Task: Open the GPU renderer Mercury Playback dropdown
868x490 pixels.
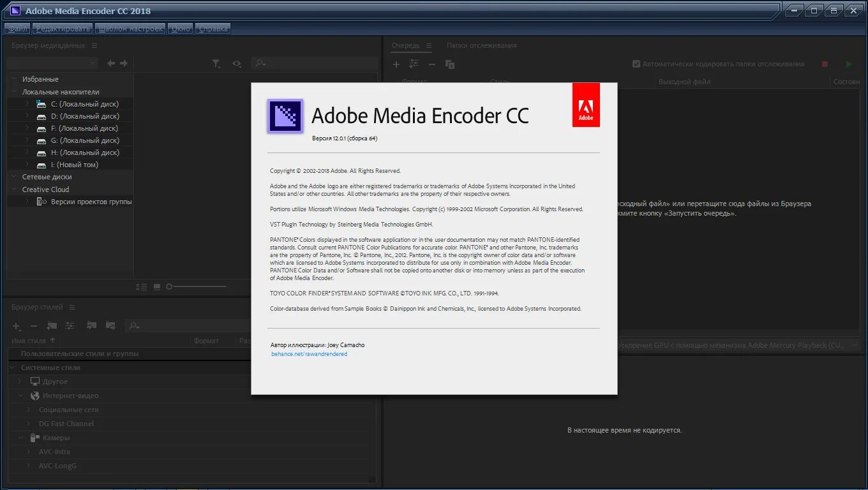Action: (740, 345)
